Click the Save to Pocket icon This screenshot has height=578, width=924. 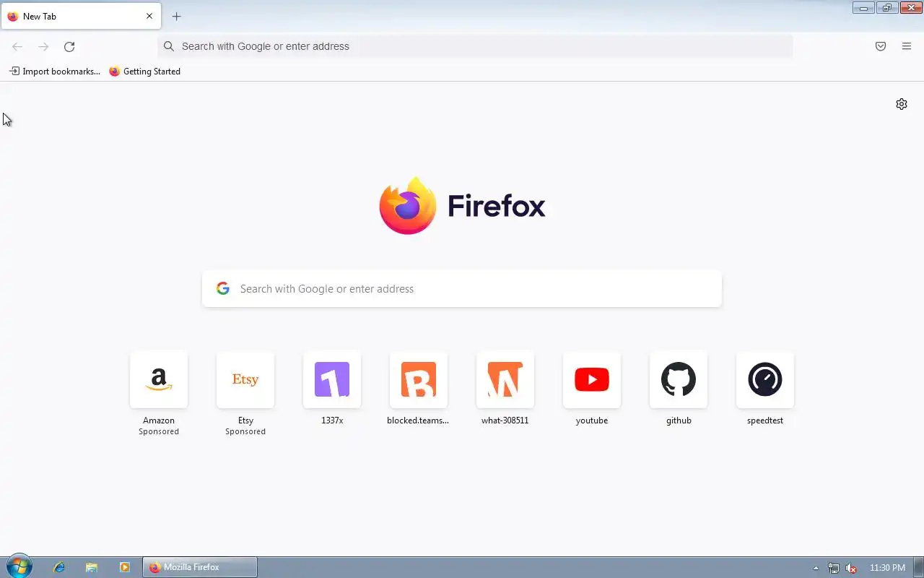point(881,46)
